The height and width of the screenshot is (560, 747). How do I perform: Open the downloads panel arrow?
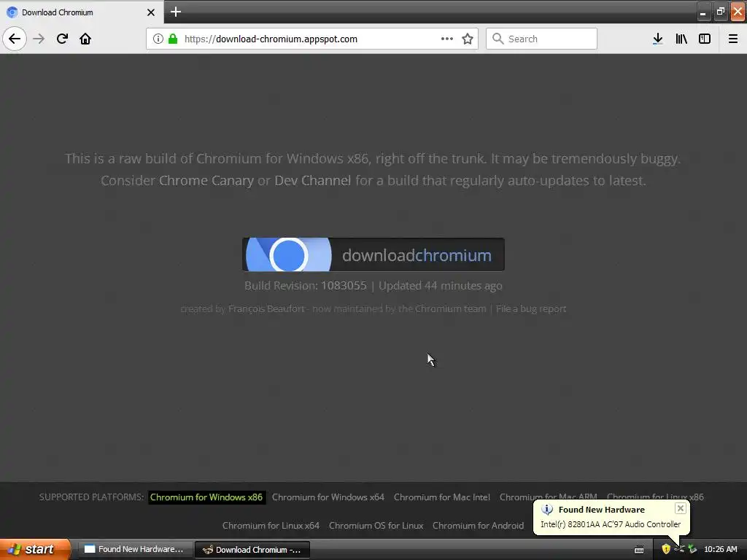point(658,39)
